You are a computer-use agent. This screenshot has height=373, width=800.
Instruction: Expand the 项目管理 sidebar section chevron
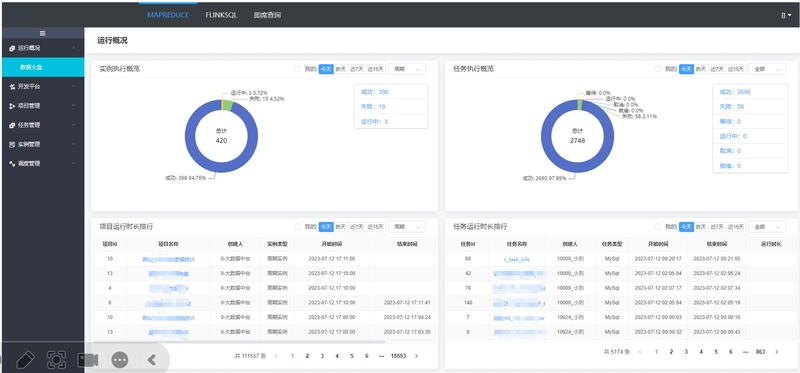(73, 106)
